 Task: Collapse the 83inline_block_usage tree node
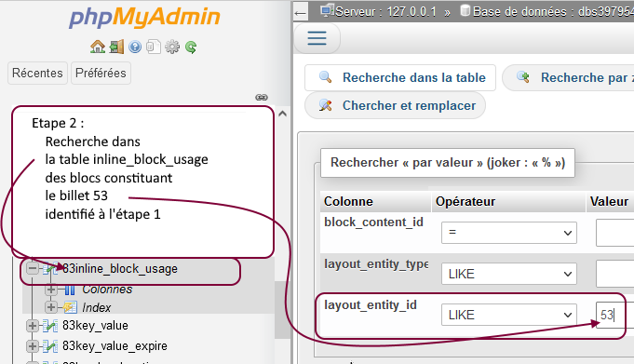point(33,268)
